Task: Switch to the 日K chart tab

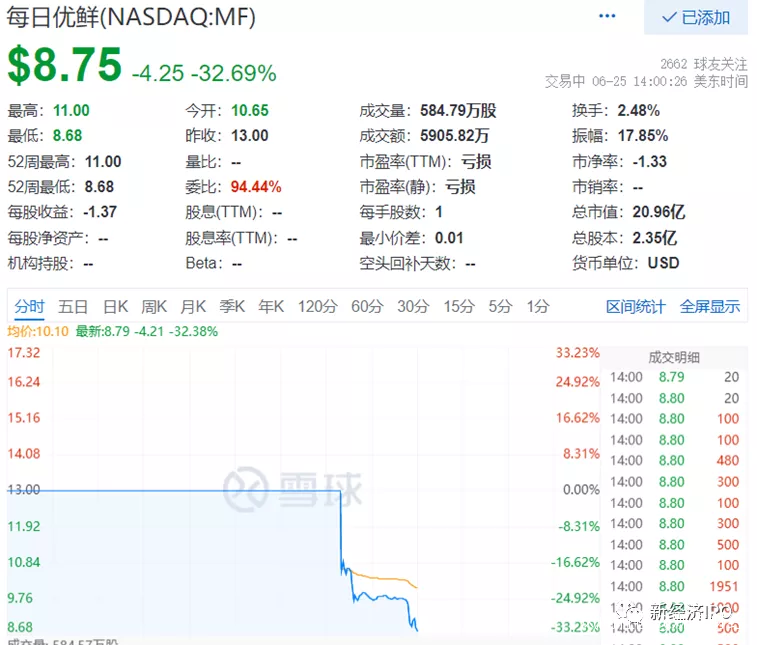Action: 116,307
